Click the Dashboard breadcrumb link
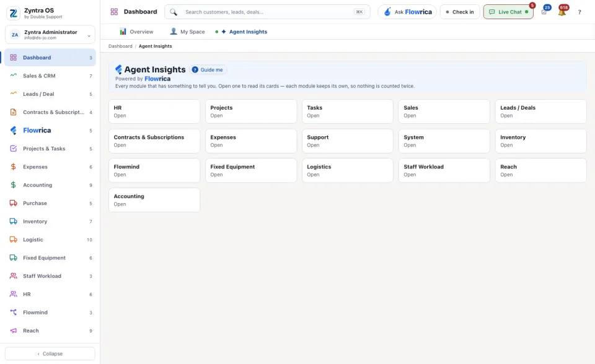The width and height of the screenshot is (595, 364). click(x=120, y=46)
